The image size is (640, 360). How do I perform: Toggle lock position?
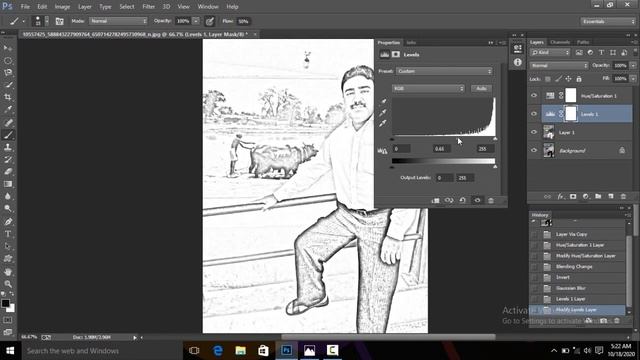pos(569,79)
